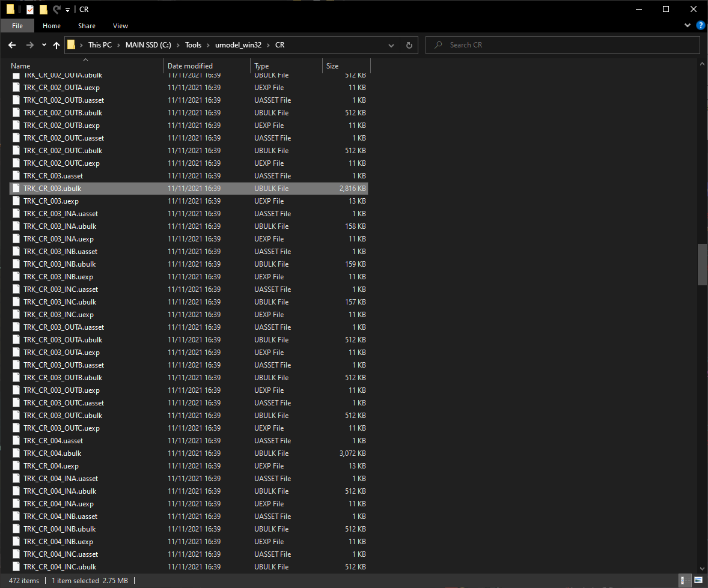Switch to details view in status bar
Viewport: 708px width, 588px height.
(685, 581)
